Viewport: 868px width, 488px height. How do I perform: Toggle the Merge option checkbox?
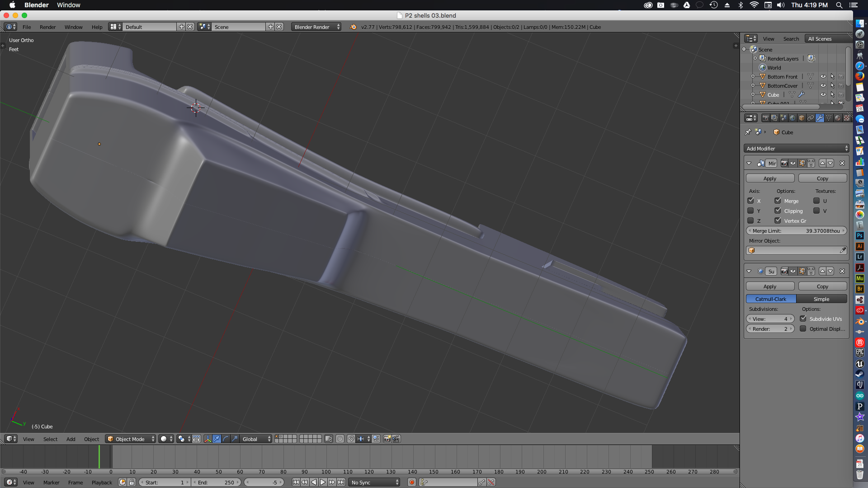(x=778, y=201)
